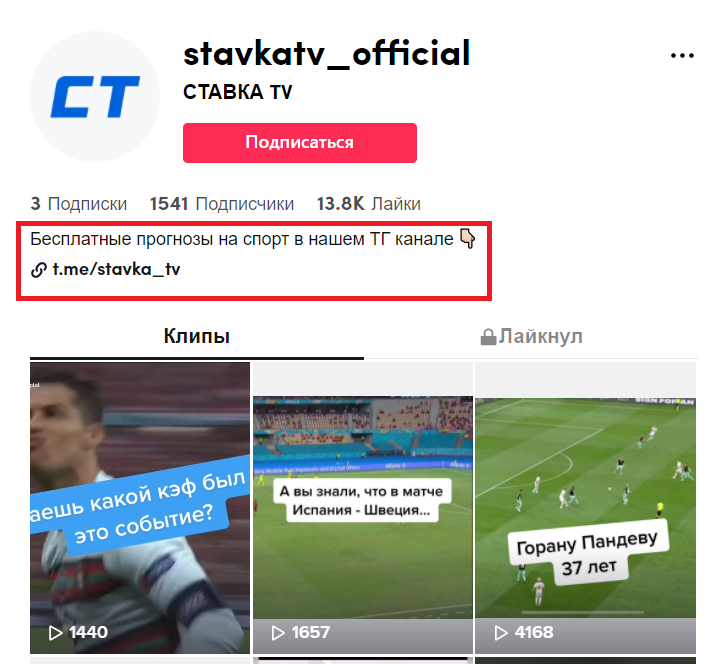This screenshot has width=711, height=664.
Task: Click the CT profile avatar
Action: [x=95, y=96]
